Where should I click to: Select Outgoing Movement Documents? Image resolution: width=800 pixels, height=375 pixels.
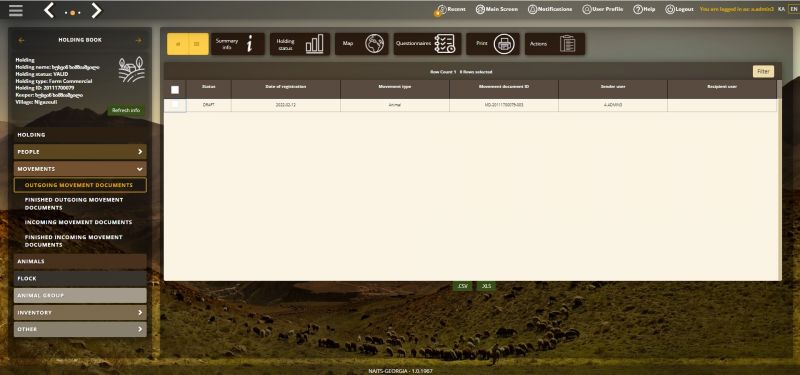coord(80,185)
